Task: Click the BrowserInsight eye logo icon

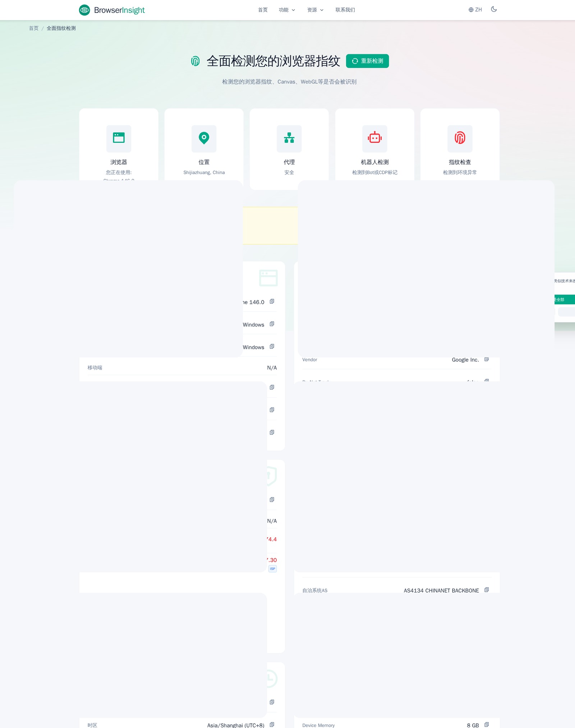Action: tap(84, 10)
